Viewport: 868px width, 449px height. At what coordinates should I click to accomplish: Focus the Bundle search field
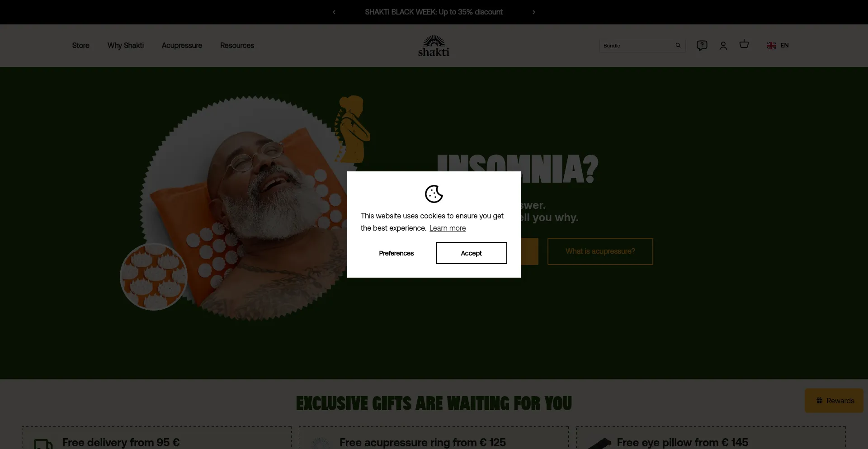pyautogui.click(x=637, y=46)
